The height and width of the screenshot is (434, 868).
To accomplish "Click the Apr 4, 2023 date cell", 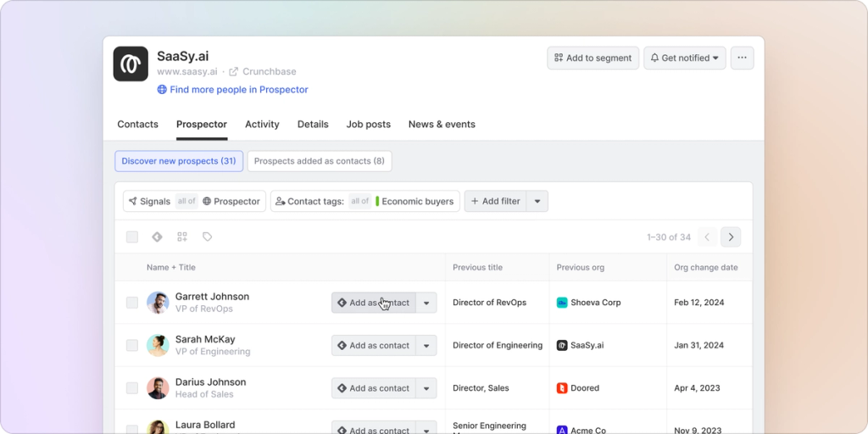I will (697, 388).
